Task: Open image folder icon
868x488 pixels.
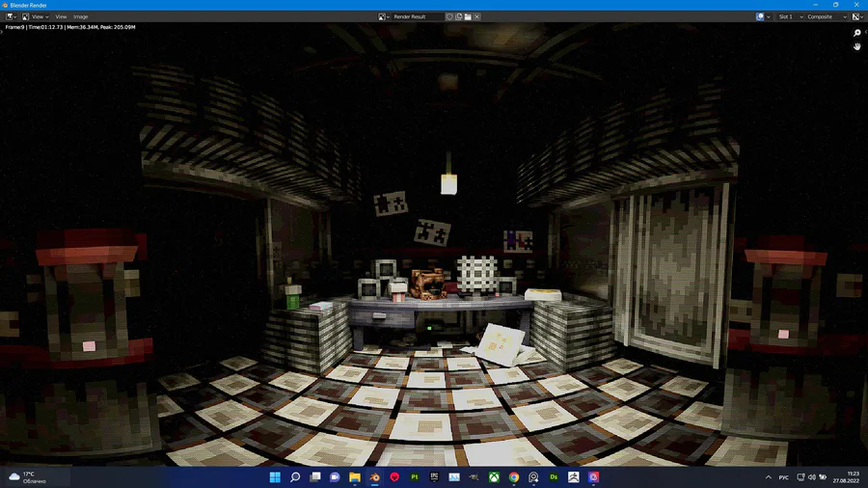Action: (468, 16)
